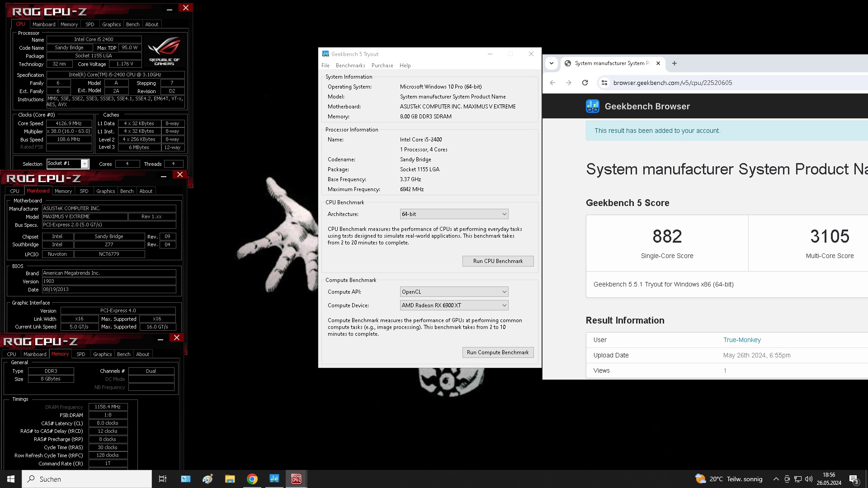Expand the Compute Device dropdown
The image size is (868, 488).
(454, 305)
